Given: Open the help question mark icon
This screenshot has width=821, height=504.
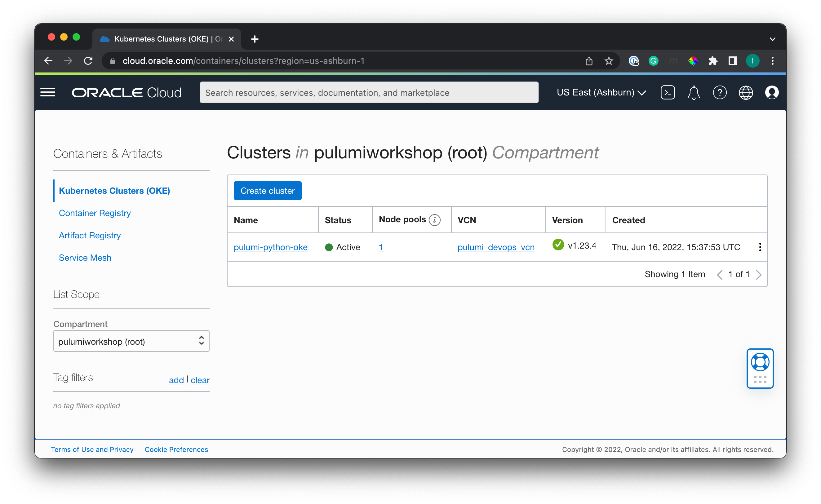Looking at the screenshot, I should click(x=719, y=92).
